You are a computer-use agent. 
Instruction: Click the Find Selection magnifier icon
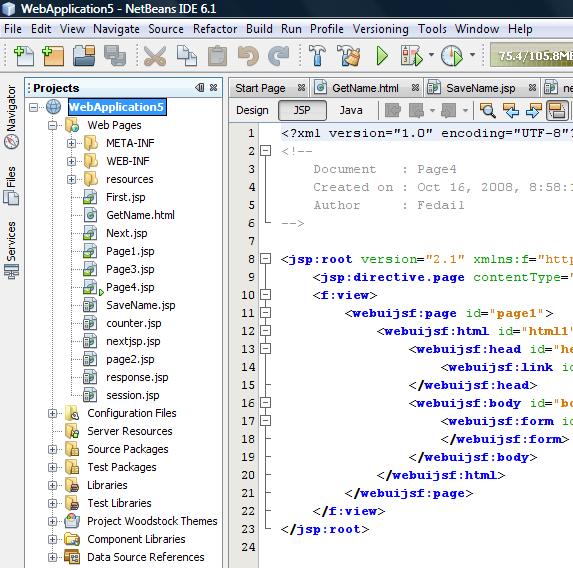(487, 110)
